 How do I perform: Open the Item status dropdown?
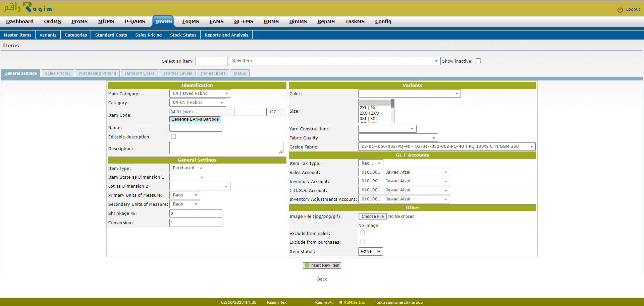[371, 251]
